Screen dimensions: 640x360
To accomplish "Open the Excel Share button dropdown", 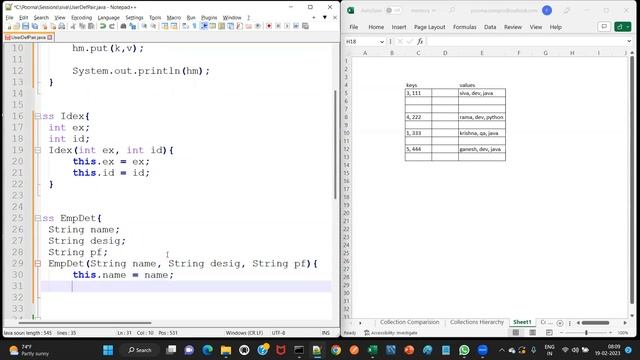I will point(623,27).
